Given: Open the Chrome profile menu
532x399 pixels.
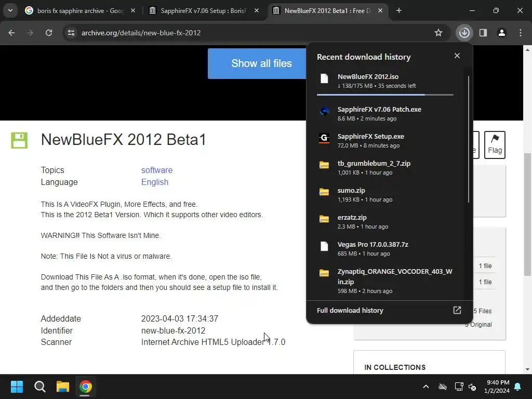Looking at the screenshot, I should (x=502, y=33).
